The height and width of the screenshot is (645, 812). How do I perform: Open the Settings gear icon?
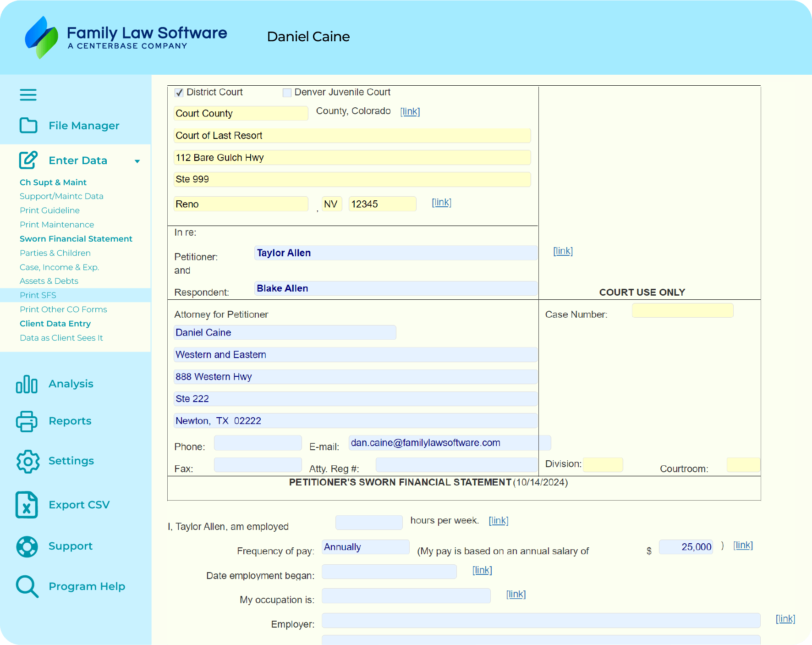click(27, 461)
